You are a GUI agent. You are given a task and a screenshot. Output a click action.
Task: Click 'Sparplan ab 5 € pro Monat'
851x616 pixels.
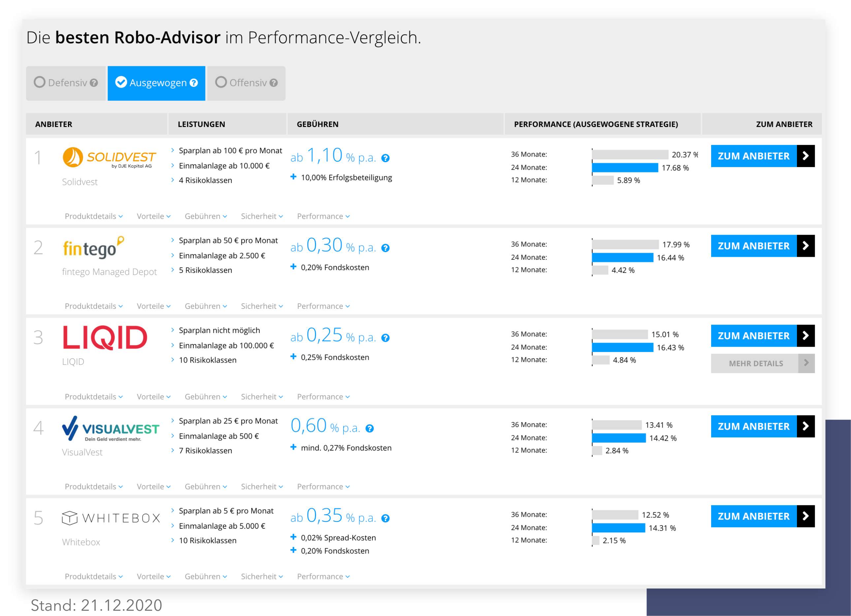[x=226, y=511]
